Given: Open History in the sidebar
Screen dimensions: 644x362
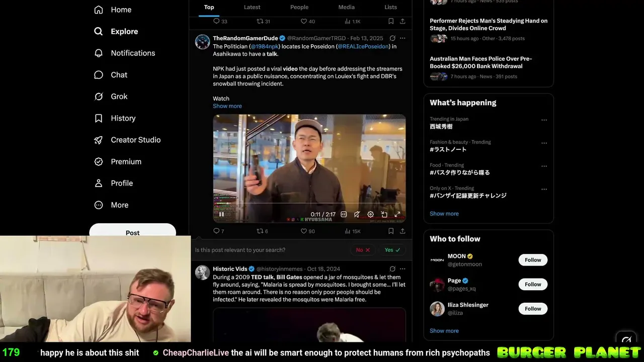Looking at the screenshot, I should (115, 118).
